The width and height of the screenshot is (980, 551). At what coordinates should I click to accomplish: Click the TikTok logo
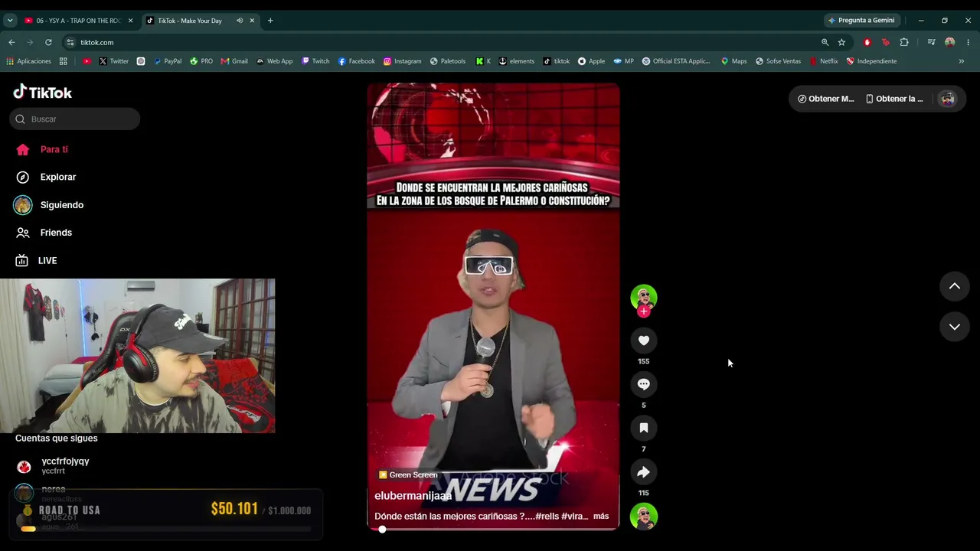click(43, 93)
